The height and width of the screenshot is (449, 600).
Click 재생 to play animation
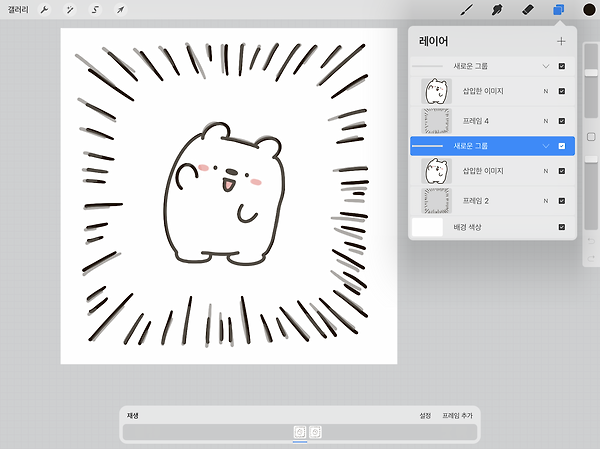(133, 415)
